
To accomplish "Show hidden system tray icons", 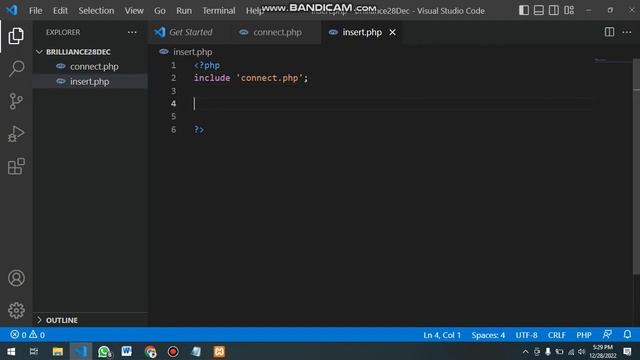I will 525,351.
